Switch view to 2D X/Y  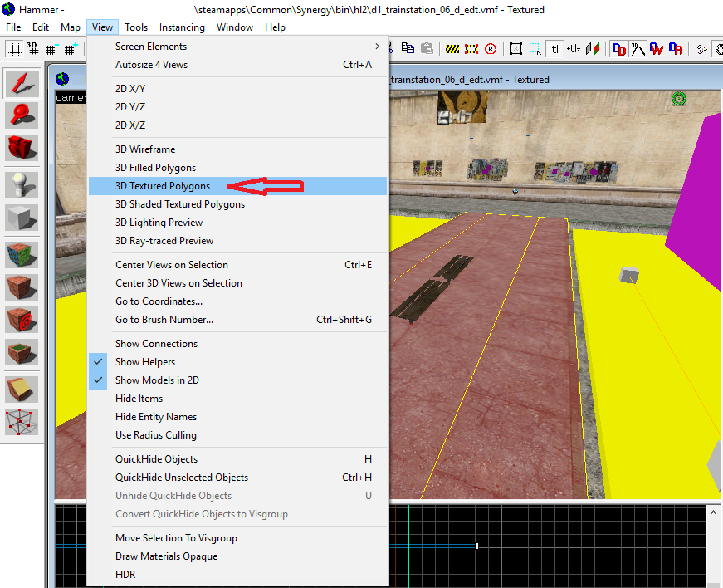pyautogui.click(x=238, y=89)
